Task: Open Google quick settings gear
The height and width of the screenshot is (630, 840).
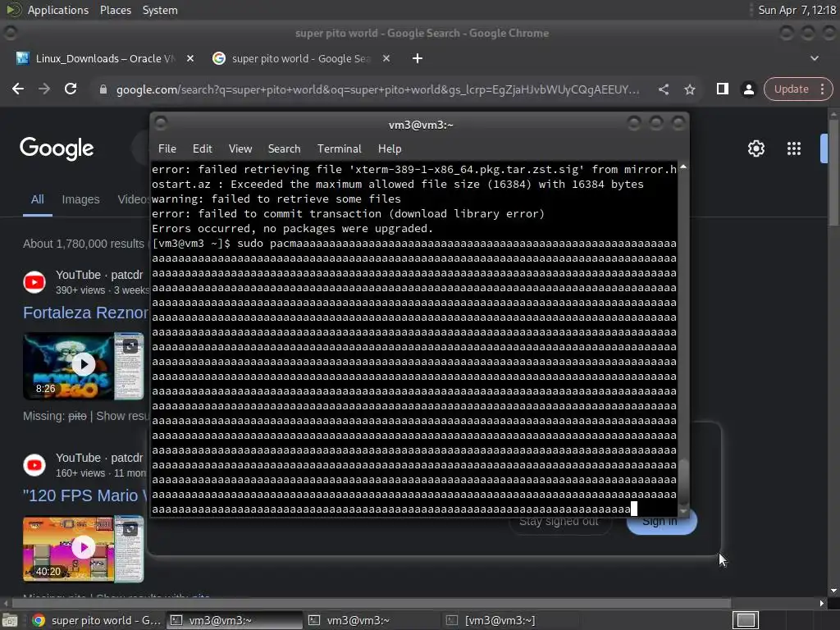Action: coord(756,148)
